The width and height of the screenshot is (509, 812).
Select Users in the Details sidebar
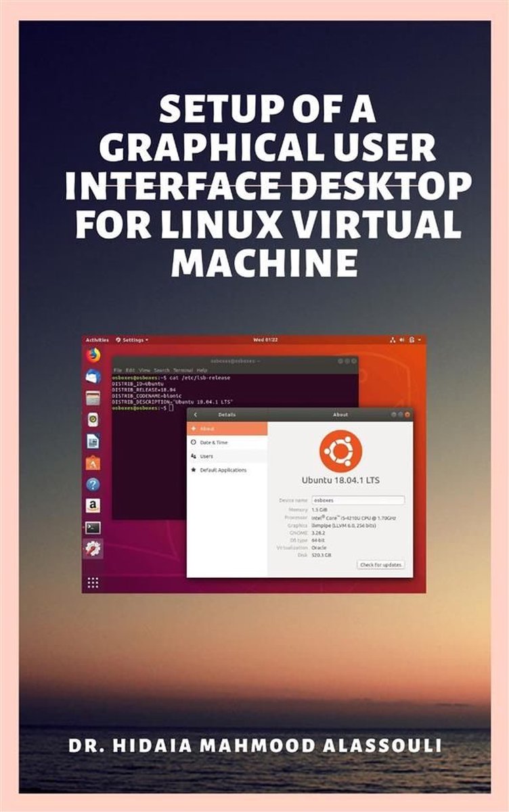click(227, 456)
